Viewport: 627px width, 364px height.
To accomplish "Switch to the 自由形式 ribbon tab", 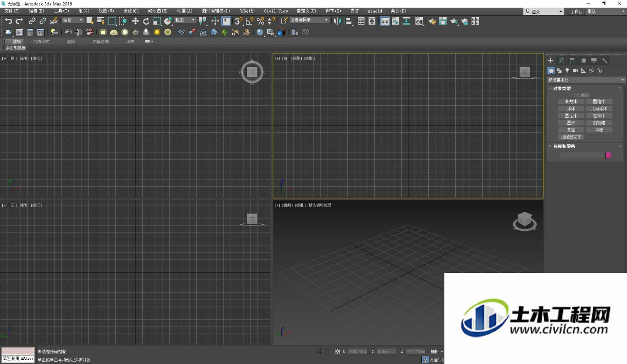I will coord(41,41).
